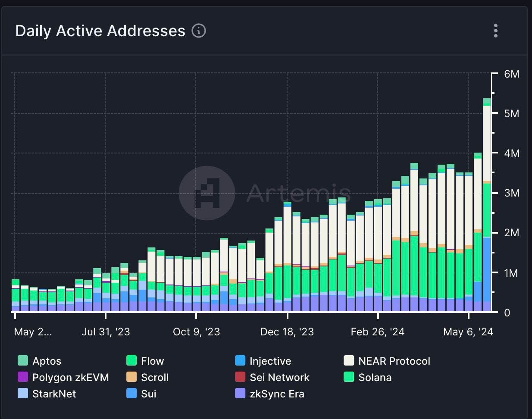Screen dimensions: 532x419
Task: Click the 'Oct 9, '23' x-axis label
Action: [196, 331]
